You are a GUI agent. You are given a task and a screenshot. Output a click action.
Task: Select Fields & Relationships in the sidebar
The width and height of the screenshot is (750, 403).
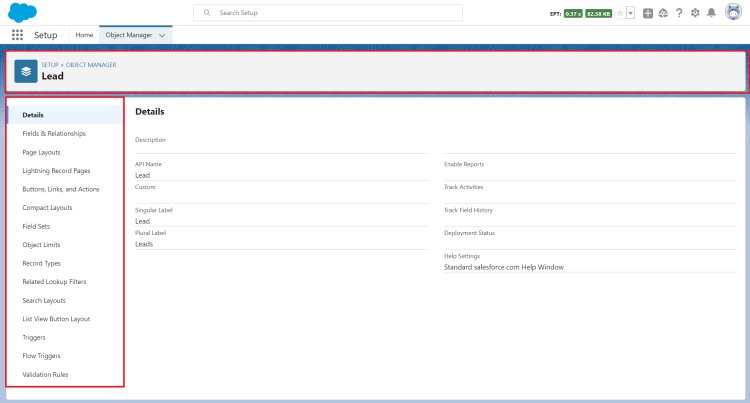[x=54, y=133]
